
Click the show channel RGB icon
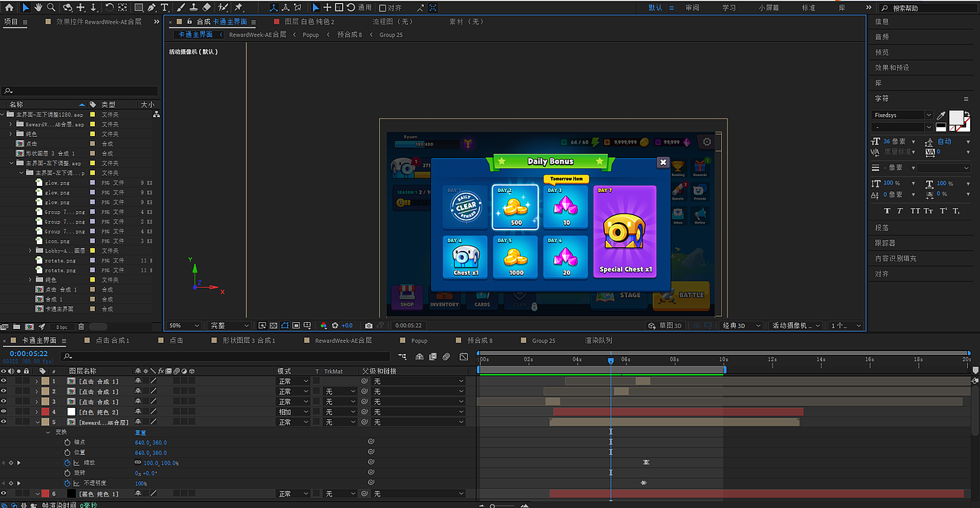pos(324,325)
